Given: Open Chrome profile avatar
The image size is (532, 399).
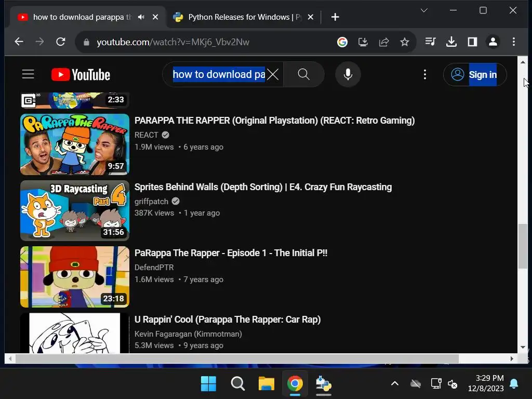Looking at the screenshot, I should click(493, 42).
